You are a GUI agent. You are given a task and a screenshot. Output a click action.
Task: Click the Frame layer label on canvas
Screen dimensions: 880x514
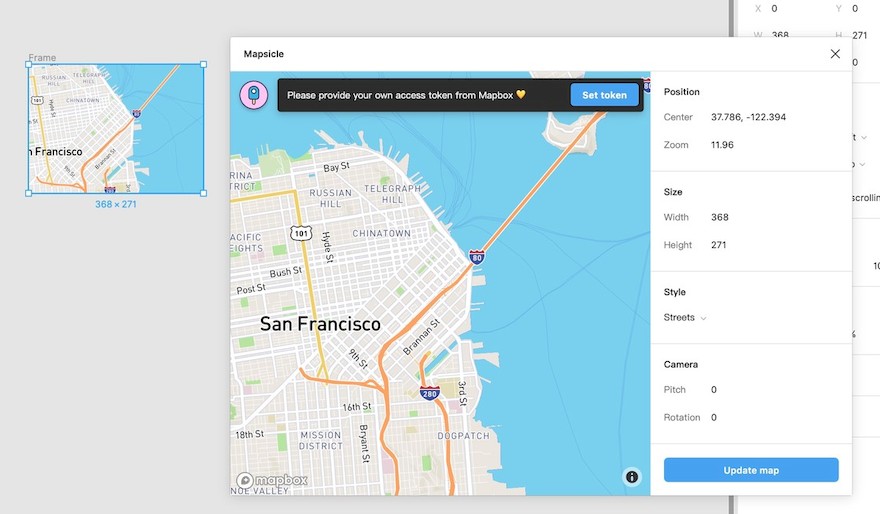(x=42, y=57)
